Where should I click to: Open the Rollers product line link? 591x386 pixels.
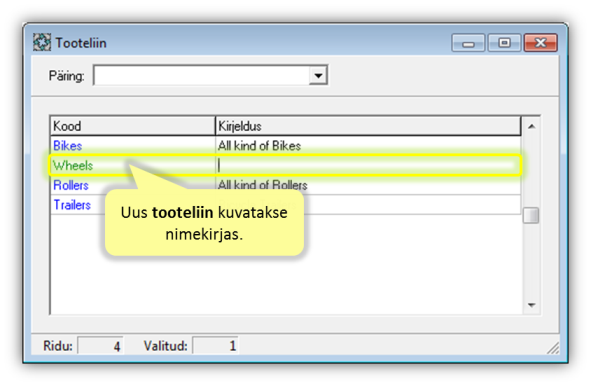[x=71, y=185]
